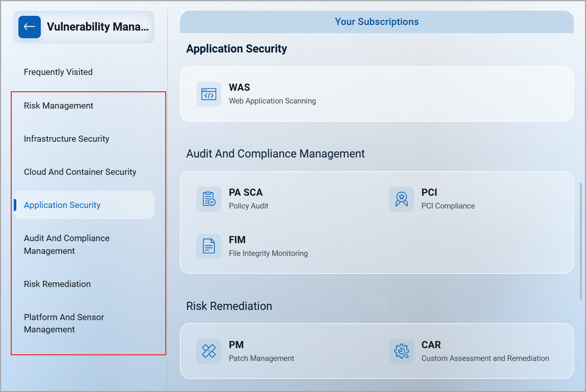This screenshot has width=586, height=392.
Task: Launch Policy Audit module
Action: 248,206
